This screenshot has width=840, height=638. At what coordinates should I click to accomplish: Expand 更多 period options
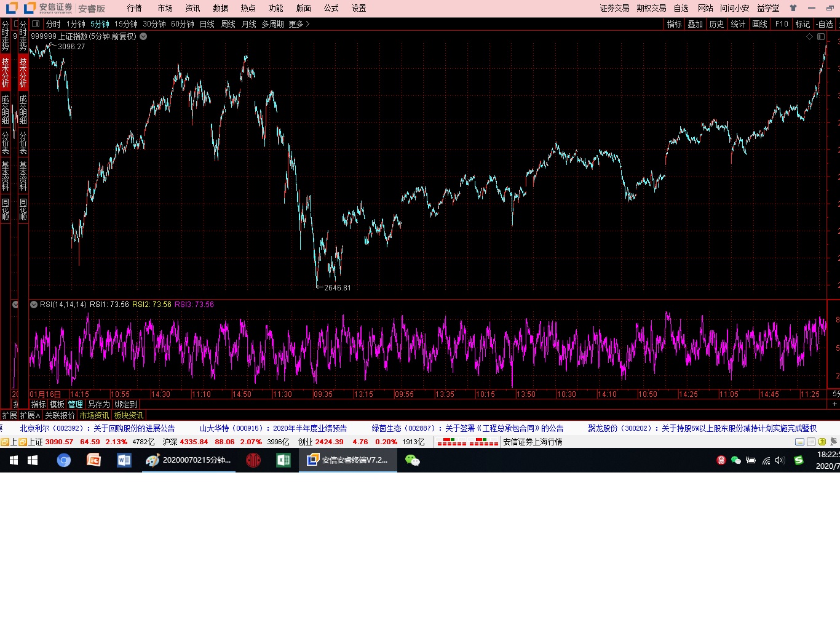[x=299, y=24]
